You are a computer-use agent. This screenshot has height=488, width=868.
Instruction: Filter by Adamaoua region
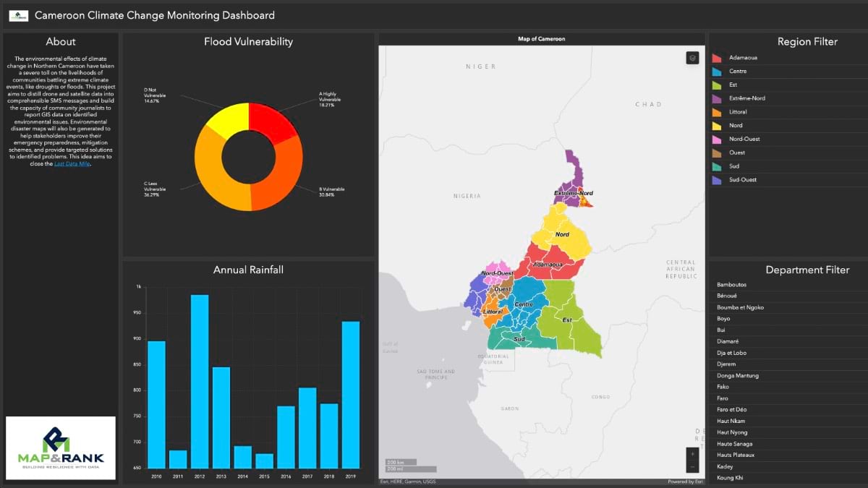pyautogui.click(x=787, y=57)
